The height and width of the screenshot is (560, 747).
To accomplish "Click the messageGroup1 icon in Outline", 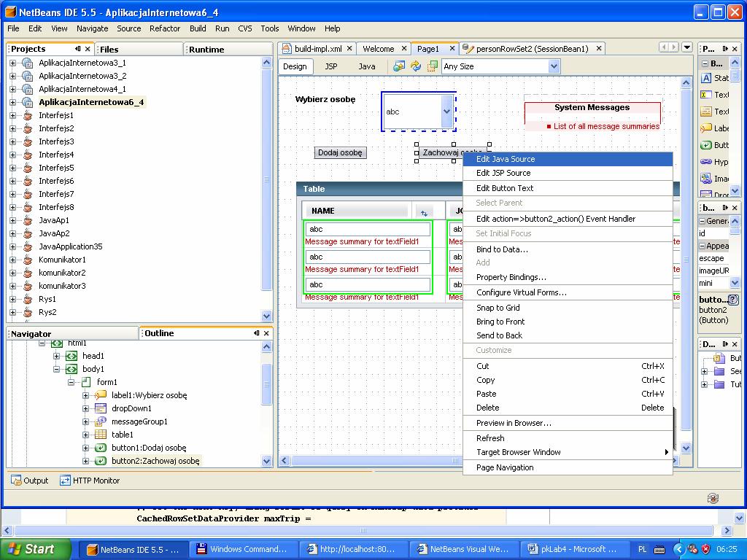I will (x=101, y=421).
